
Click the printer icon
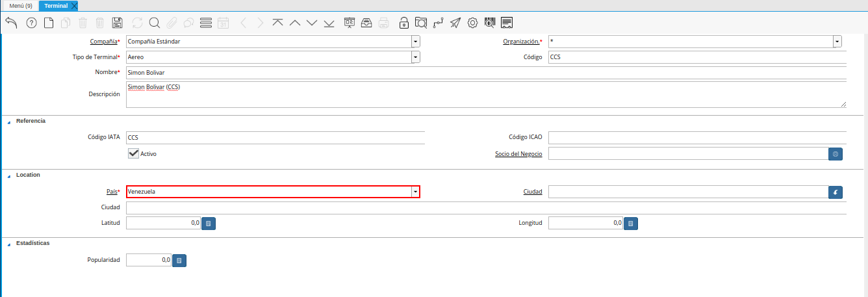click(384, 23)
